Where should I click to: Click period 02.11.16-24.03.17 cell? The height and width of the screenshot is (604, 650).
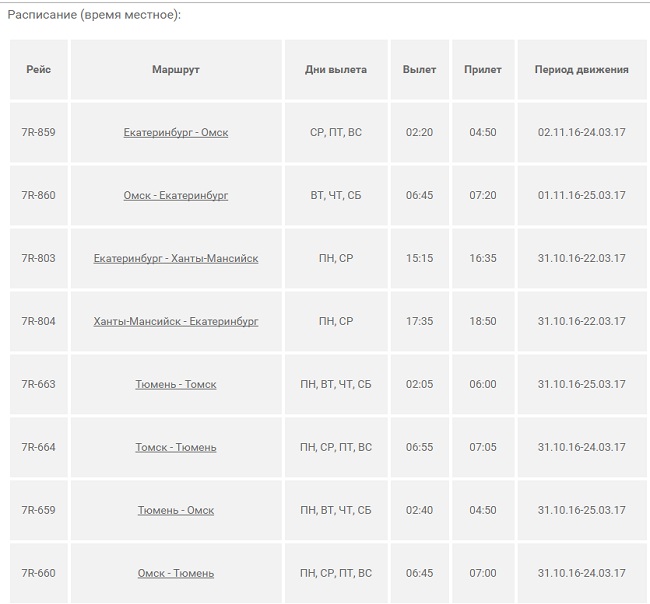pos(582,132)
